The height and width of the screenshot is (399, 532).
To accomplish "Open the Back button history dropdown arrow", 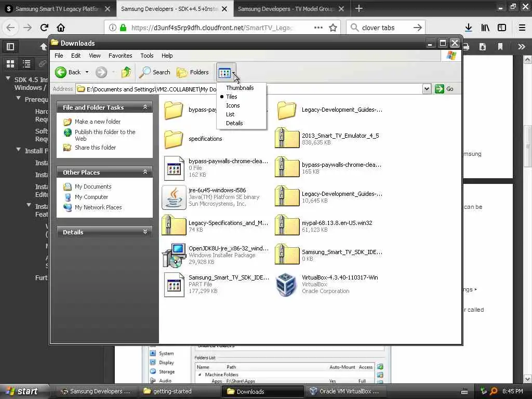I will pos(87,72).
